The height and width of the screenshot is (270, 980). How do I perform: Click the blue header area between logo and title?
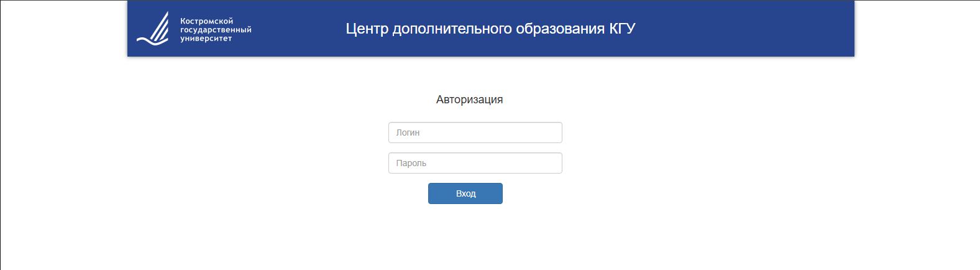[x=298, y=29]
